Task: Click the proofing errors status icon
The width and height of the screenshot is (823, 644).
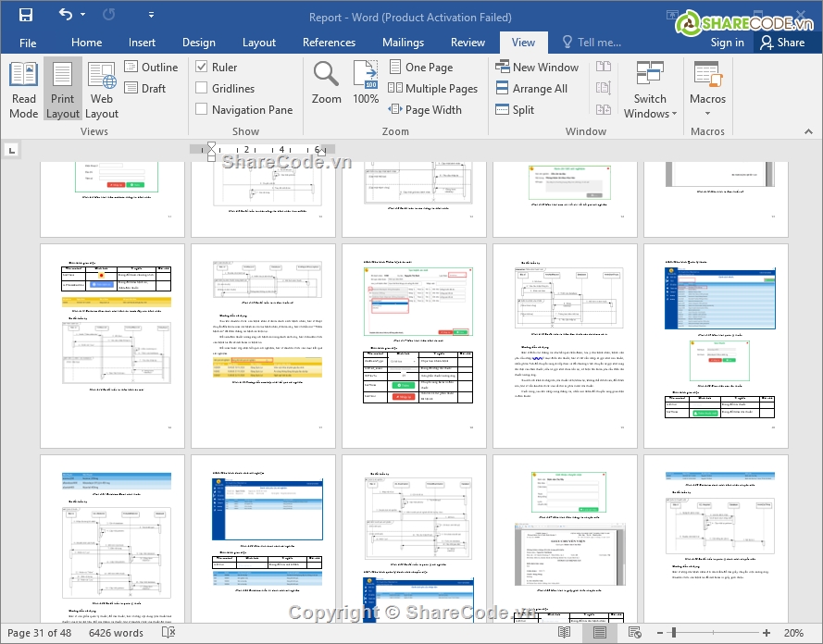Action: click(168, 633)
